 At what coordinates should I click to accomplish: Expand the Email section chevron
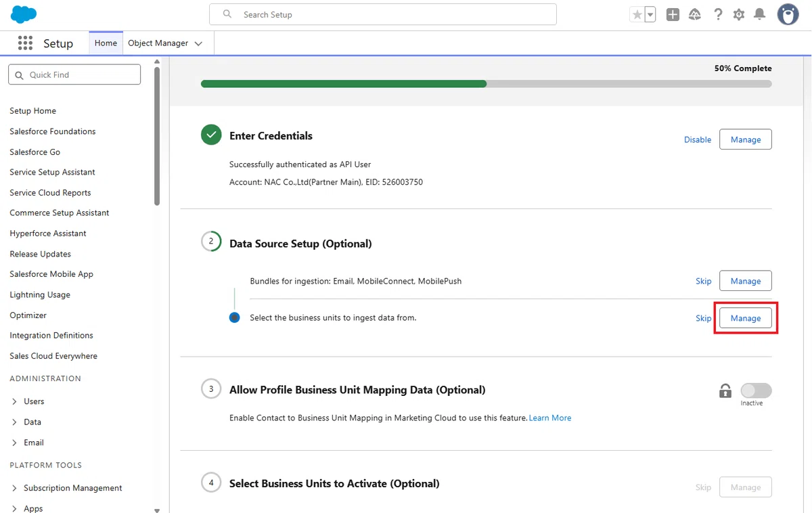15,443
